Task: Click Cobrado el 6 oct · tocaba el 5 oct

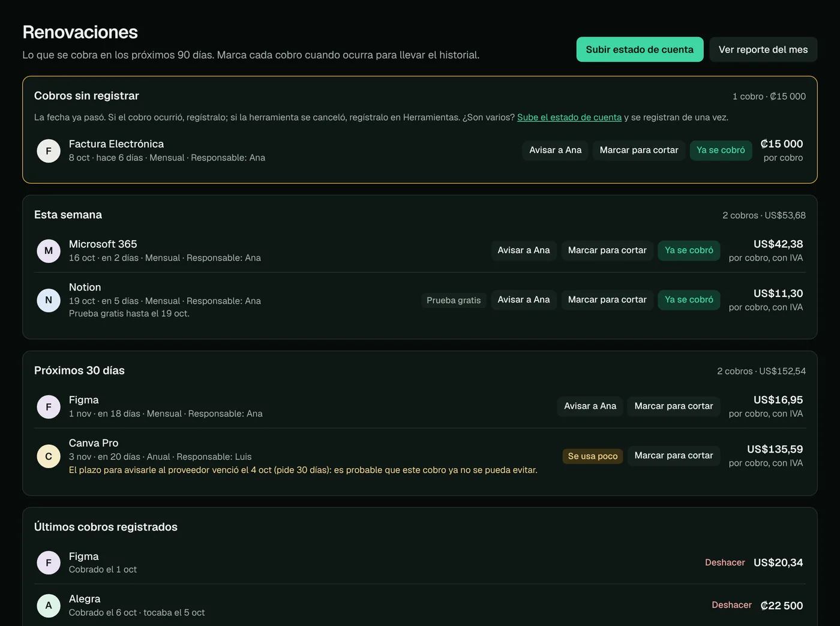Action: coord(137,612)
